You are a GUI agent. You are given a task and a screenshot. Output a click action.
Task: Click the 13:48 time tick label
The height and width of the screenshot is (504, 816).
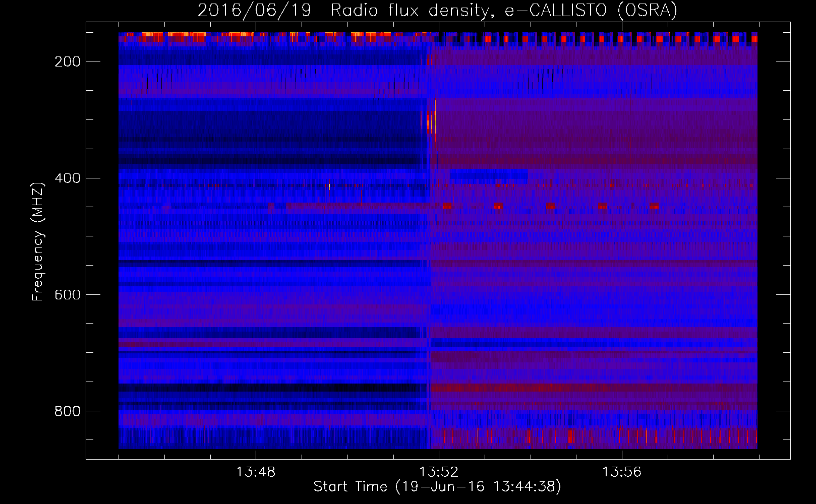click(x=256, y=472)
